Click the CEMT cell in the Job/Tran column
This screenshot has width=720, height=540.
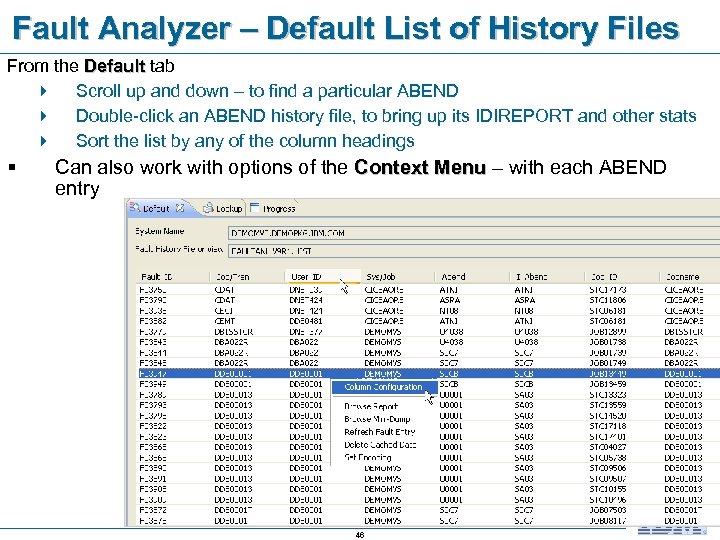click(225, 321)
